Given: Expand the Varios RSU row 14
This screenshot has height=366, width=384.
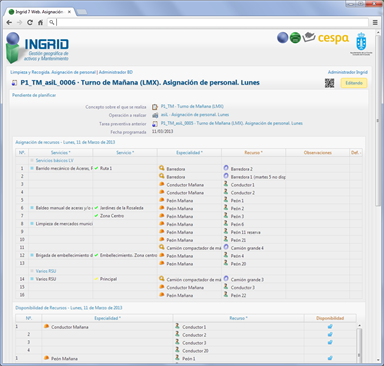Looking at the screenshot, I should pyautogui.click(x=32, y=279).
